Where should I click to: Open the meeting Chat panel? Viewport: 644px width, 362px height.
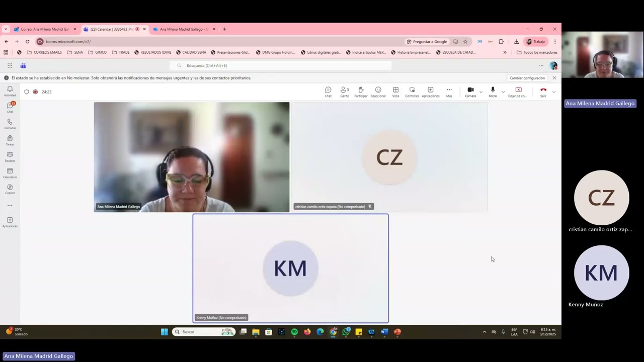(328, 92)
